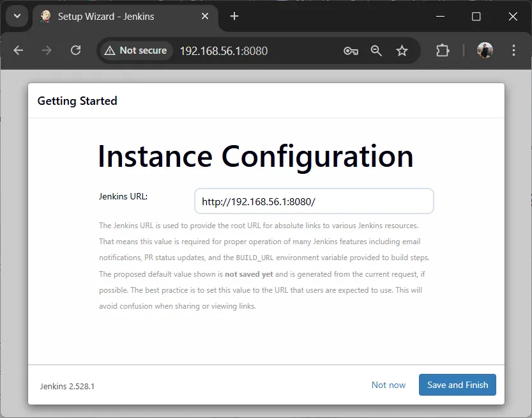Open a new browser tab
Screen dimensions: 532x418
[x=234, y=17]
